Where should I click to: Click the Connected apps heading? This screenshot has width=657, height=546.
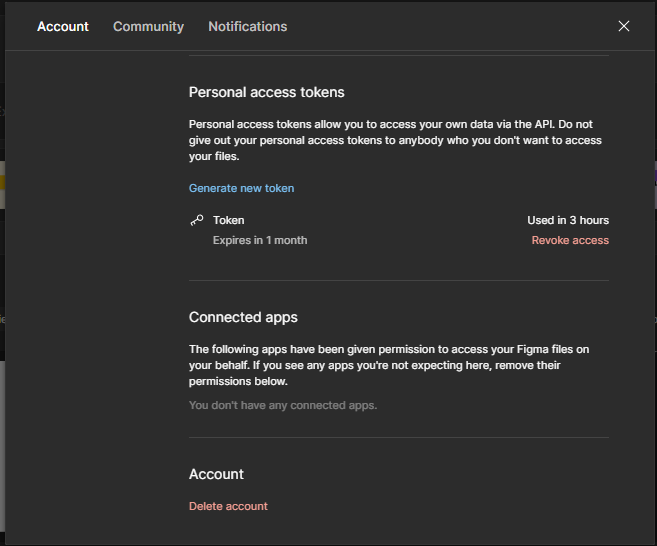(x=243, y=317)
